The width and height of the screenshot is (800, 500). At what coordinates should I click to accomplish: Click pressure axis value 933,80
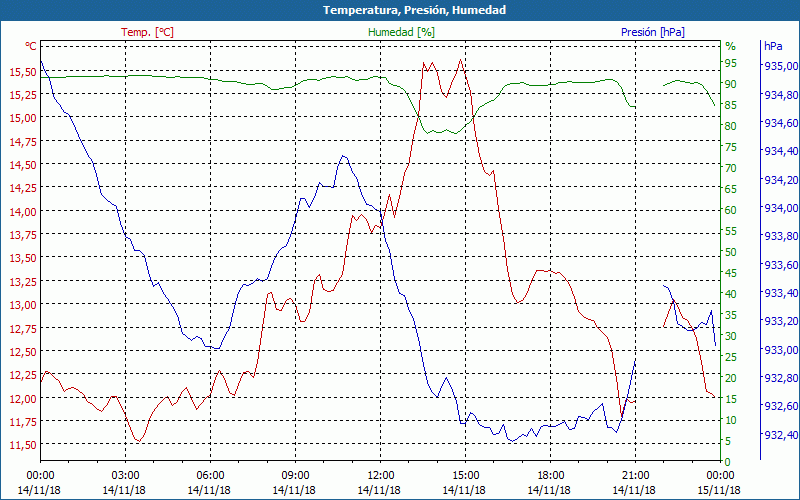pos(780,236)
